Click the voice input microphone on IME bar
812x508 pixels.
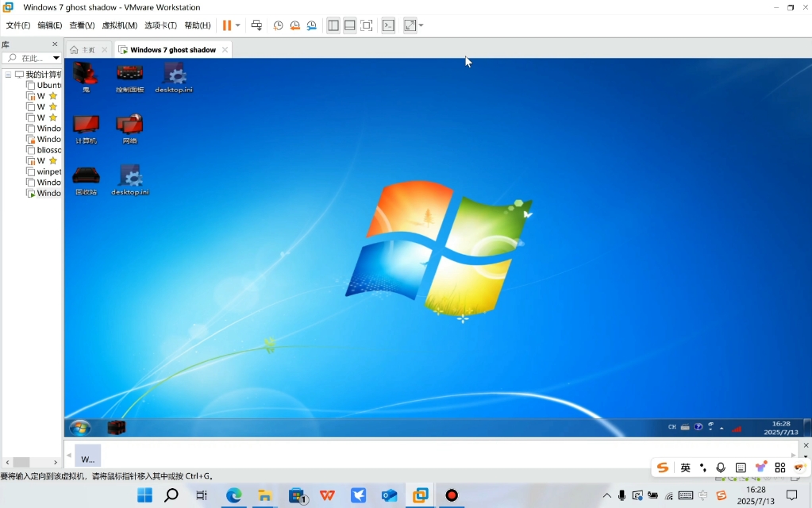(x=721, y=468)
